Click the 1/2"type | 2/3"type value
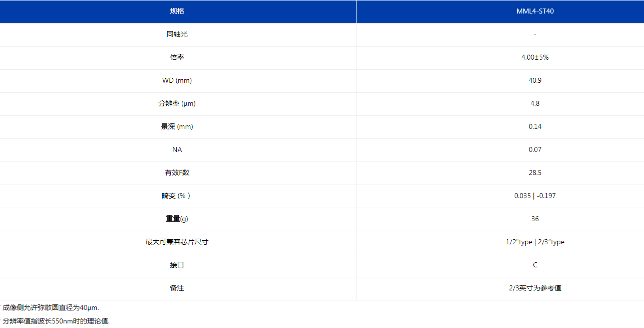Viewport: 644px width, 328px height. point(535,242)
